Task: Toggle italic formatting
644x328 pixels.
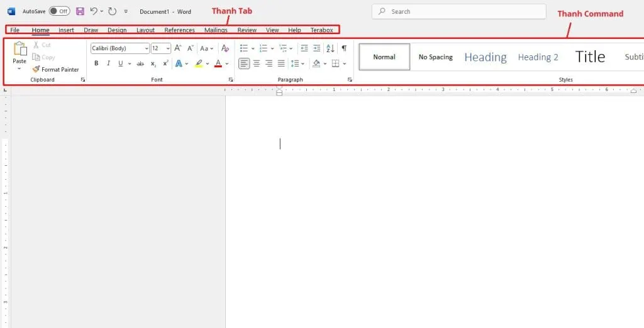Action: click(x=108, y=63)
